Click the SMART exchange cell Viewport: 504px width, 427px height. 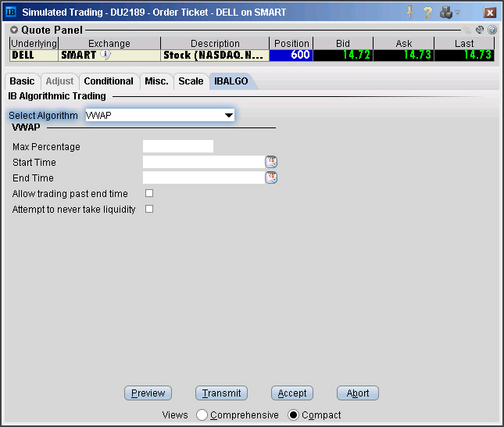point(109,55)
